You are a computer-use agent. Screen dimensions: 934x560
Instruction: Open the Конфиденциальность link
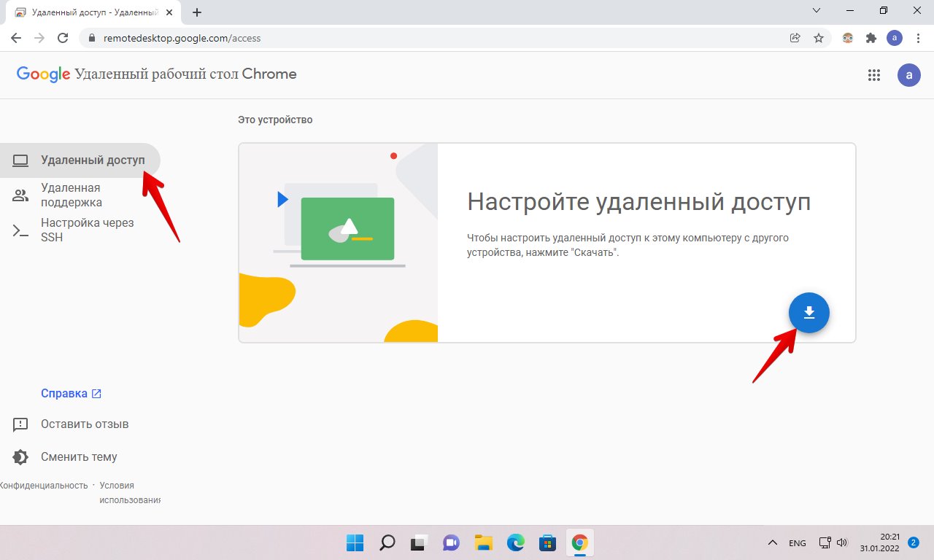tap(44, 486)
